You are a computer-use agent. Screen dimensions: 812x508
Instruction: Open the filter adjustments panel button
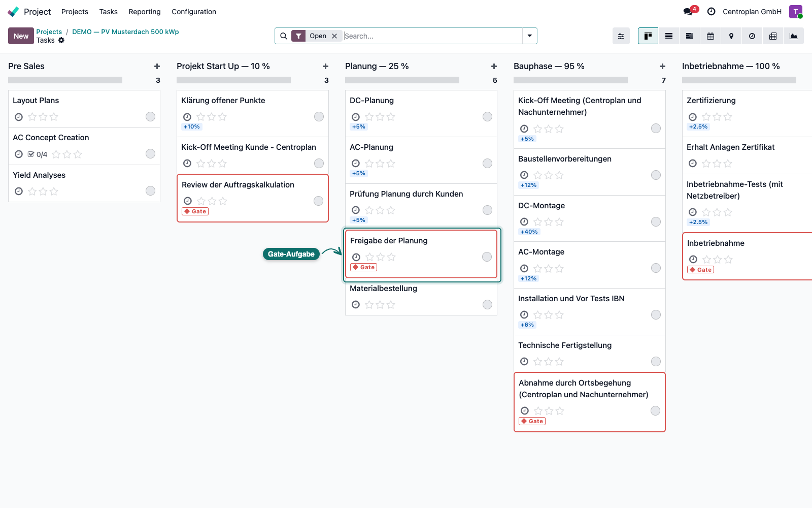coord(621,36)
